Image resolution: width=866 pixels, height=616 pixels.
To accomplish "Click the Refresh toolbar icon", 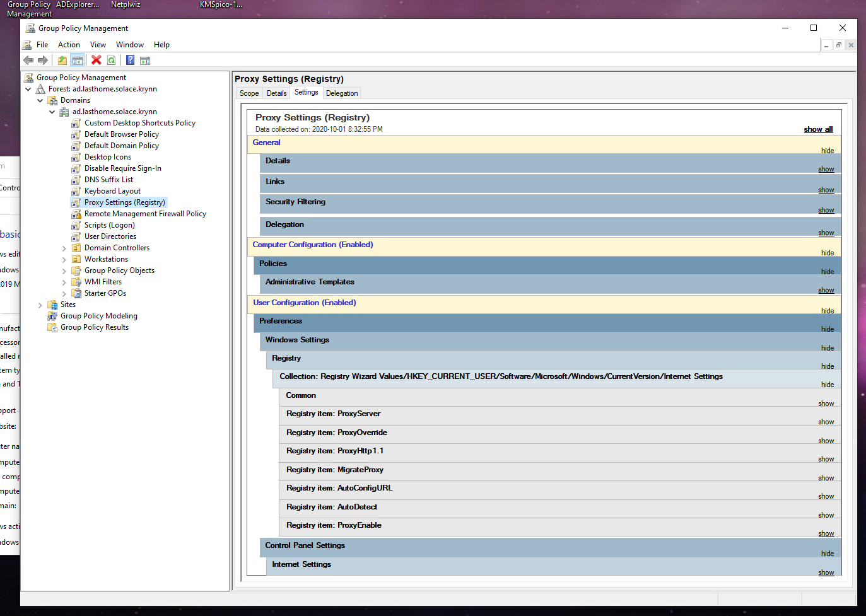I will click(x=112, y=60).
